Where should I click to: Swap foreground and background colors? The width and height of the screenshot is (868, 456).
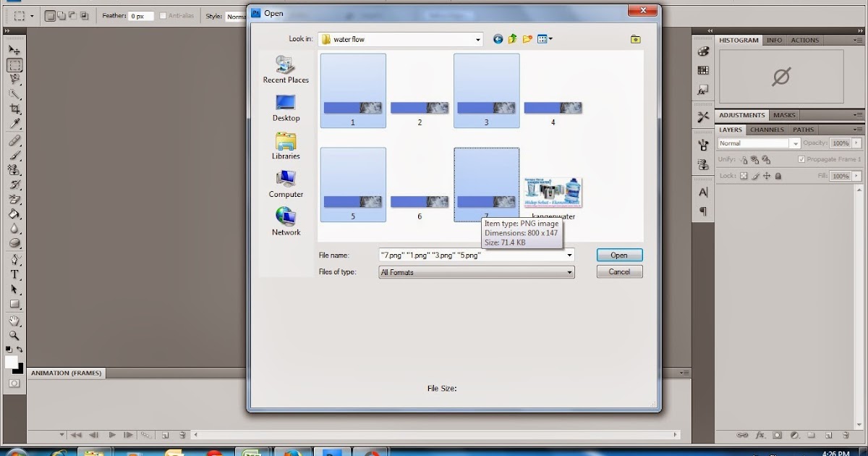click(20, 350)
